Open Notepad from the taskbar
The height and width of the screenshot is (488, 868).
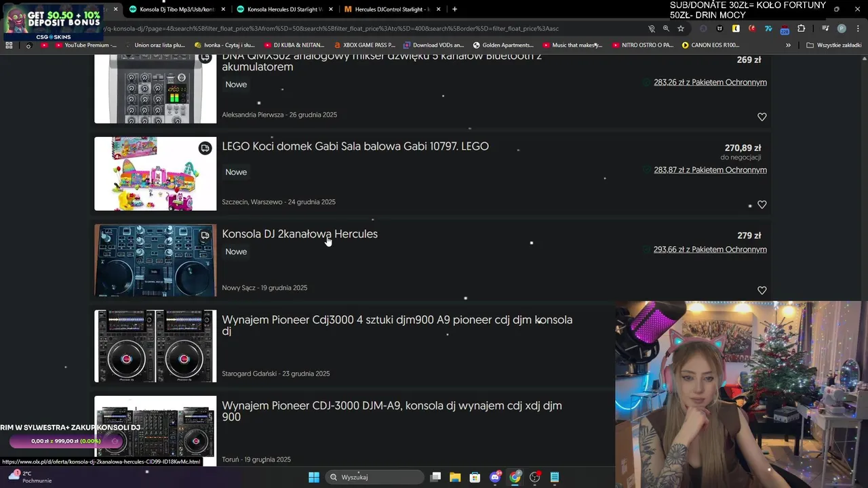click(x=554, y=477)
